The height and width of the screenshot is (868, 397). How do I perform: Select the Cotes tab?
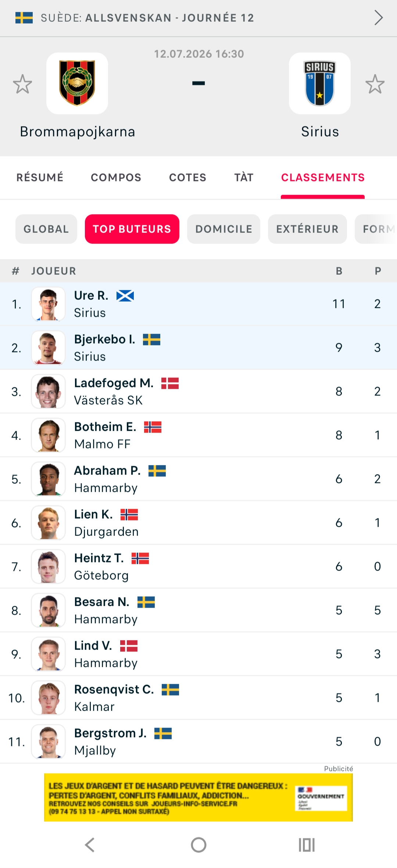click(x=188, y=178)
